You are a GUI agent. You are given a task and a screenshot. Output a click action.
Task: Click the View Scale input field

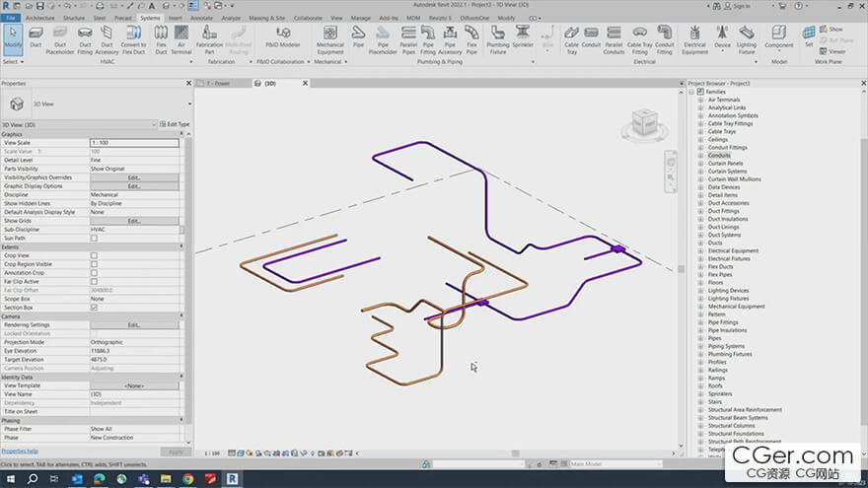coord(134,143)
